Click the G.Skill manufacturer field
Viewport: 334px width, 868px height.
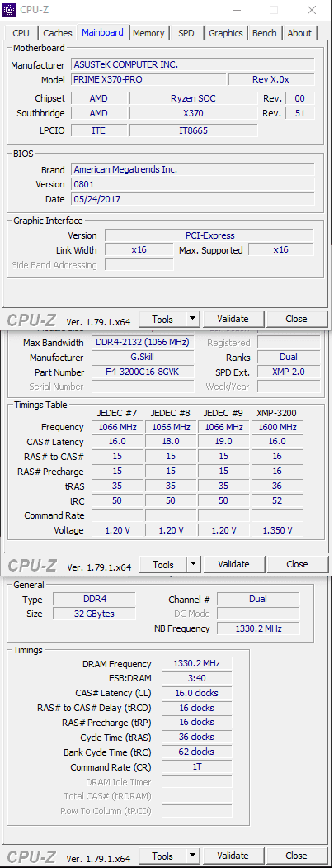[143, 357]
